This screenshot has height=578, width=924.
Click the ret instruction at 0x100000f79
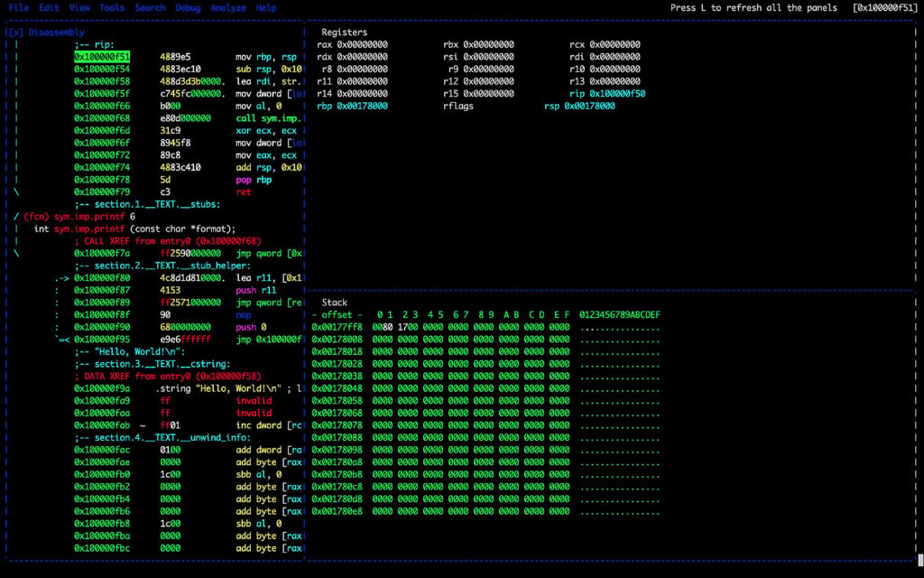243,191
